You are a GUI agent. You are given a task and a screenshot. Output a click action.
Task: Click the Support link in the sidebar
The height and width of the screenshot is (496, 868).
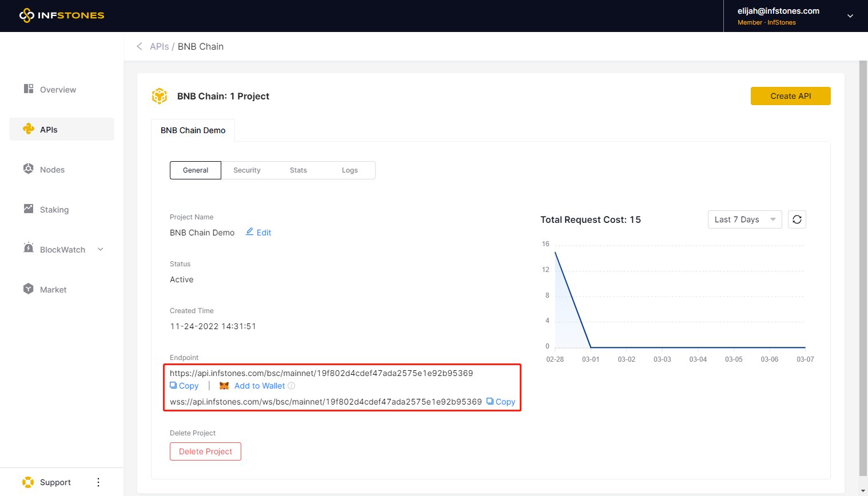(55, 482)
